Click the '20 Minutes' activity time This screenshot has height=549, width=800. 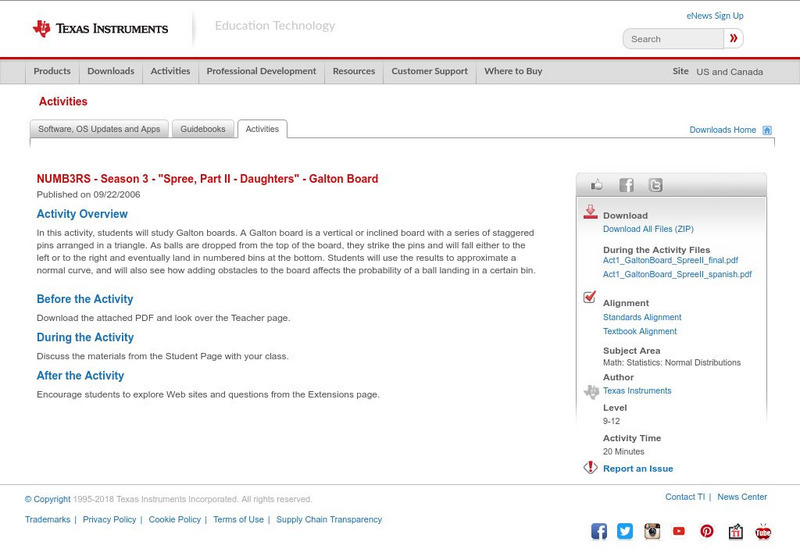point(623,452)
